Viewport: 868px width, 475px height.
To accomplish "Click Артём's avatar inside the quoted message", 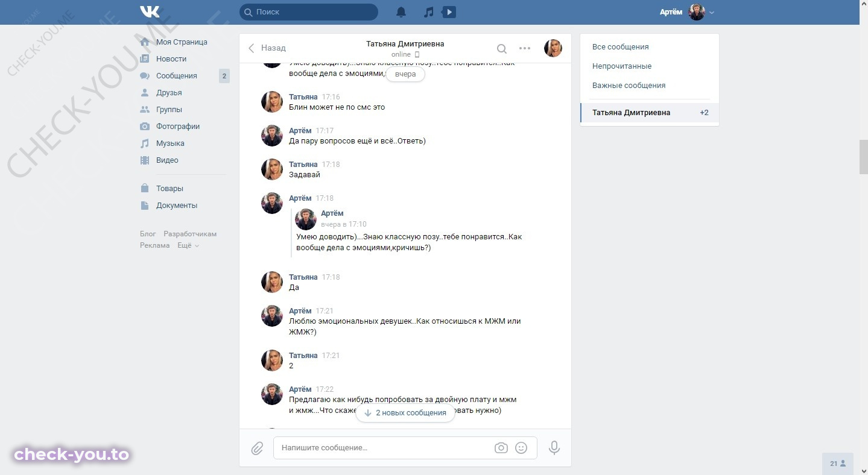I will (x=306, y=219).
